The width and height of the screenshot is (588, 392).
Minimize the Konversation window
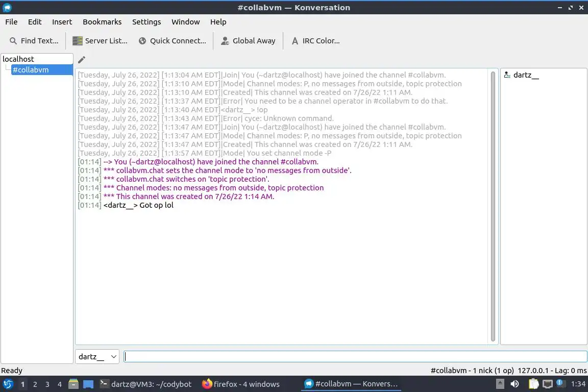tap(560, 8)
